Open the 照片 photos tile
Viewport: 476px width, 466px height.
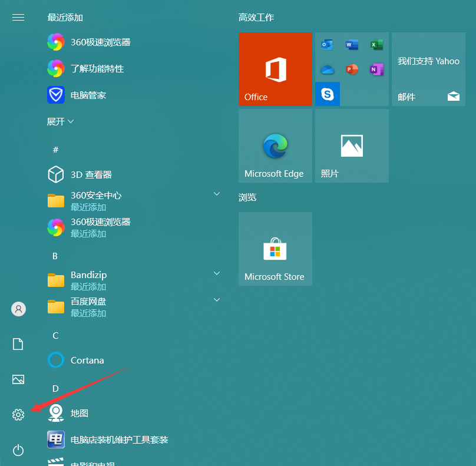(352, 146)
